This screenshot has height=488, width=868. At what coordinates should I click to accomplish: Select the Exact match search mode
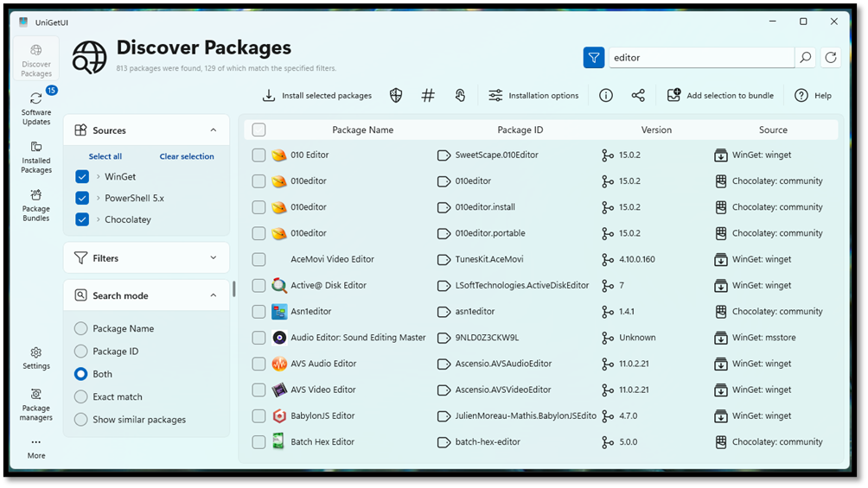tap(81, 396)
